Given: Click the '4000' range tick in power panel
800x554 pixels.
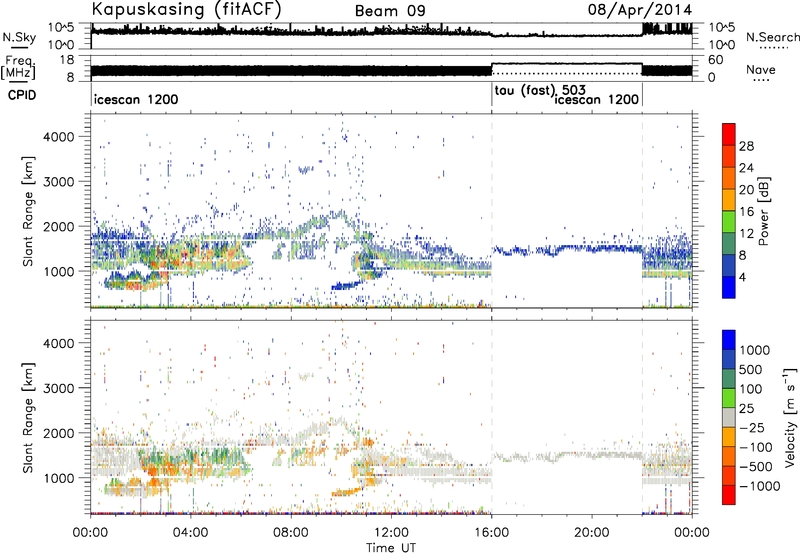Looking at the screenshot, I should point(58,137).
